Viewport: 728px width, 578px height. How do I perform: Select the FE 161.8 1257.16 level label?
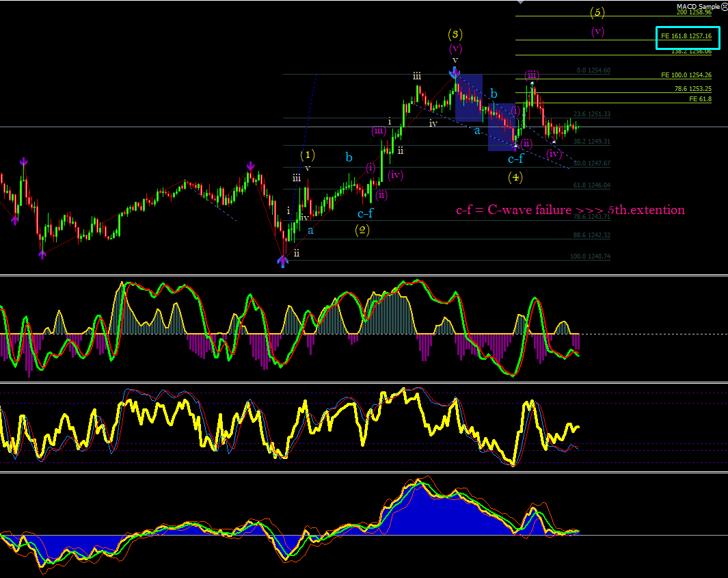[x=686, y=36]
